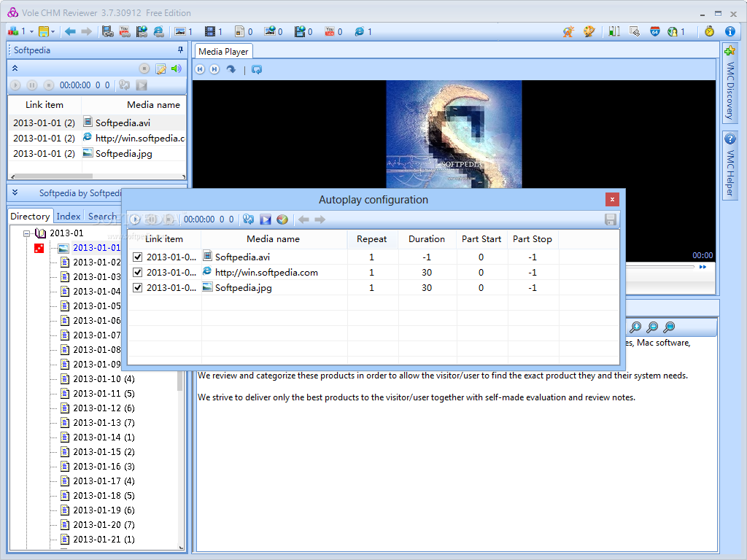Image resolution: width=747 pixels, height=560 pixels.
Task: Expand the Softpedia by Softpedia double chevron down
Action: tap(15, 192)
